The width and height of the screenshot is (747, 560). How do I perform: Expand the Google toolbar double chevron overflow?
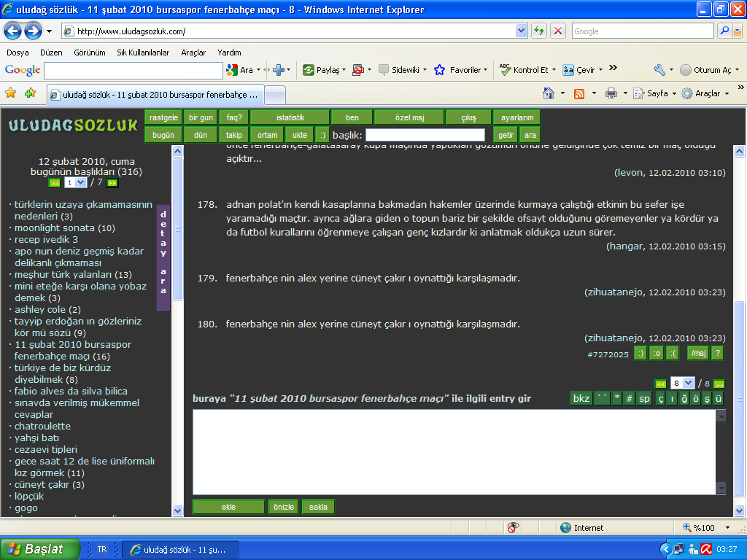[613, 68]
